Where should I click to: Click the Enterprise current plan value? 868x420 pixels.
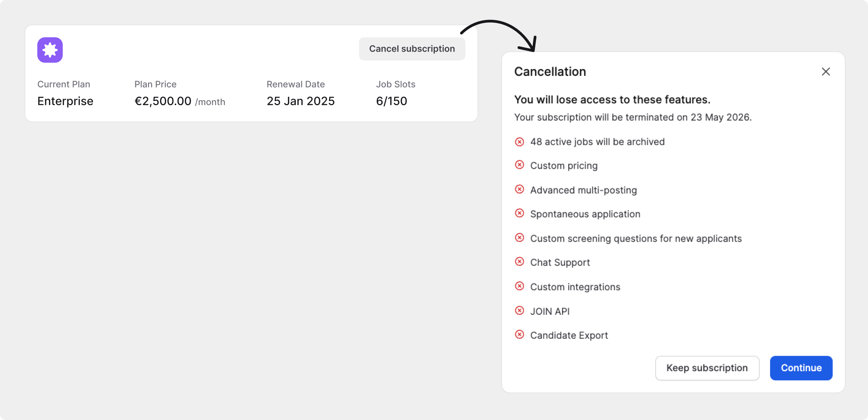click(65, 101)
